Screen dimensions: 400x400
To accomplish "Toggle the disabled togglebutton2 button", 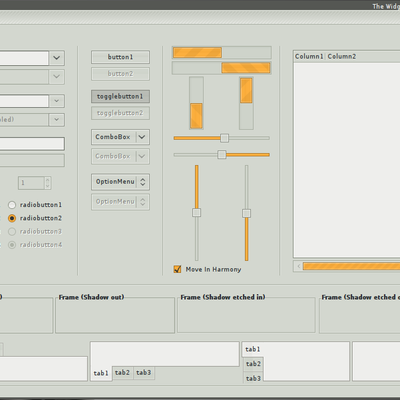I will point(120,113).
